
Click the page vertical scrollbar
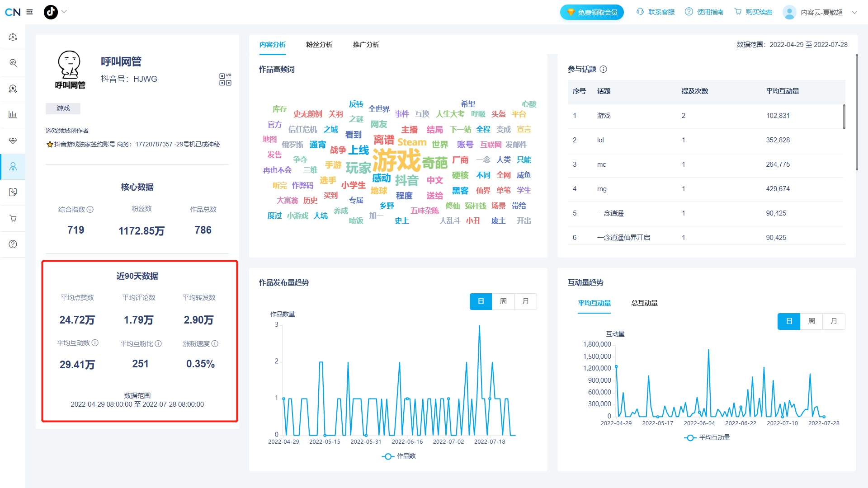coord(857,113)
